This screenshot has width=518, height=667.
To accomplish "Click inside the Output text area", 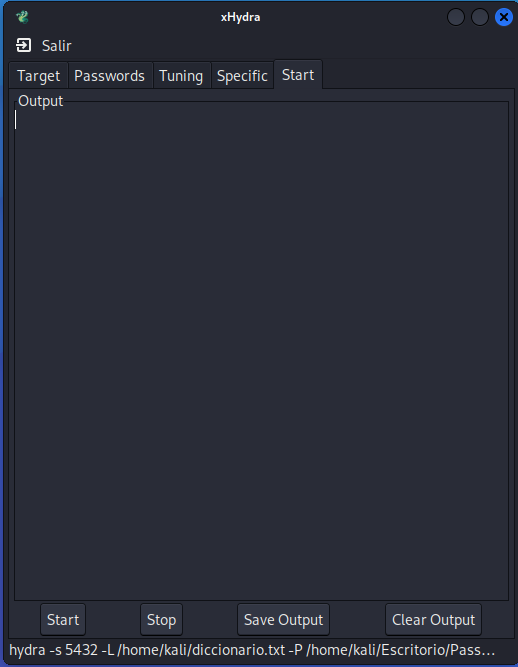I will point(262,353).
